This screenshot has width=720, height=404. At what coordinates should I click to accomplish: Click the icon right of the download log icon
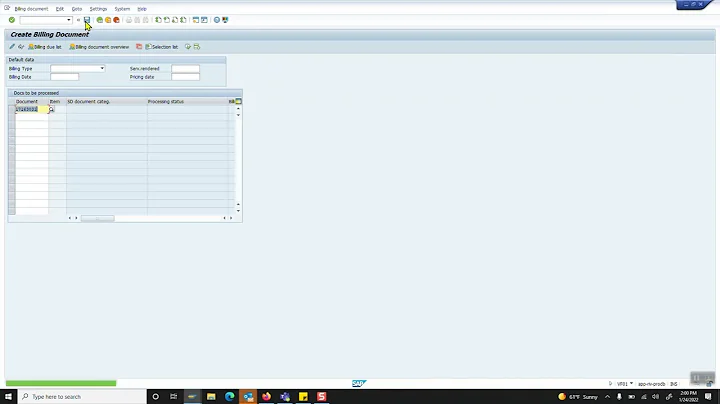197,46
